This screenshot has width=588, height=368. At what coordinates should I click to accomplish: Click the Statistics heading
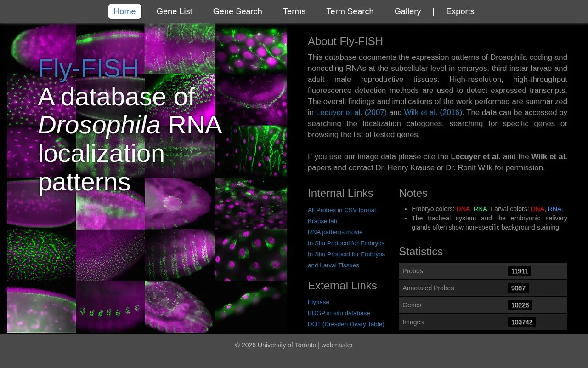click(x=421, y=252)
